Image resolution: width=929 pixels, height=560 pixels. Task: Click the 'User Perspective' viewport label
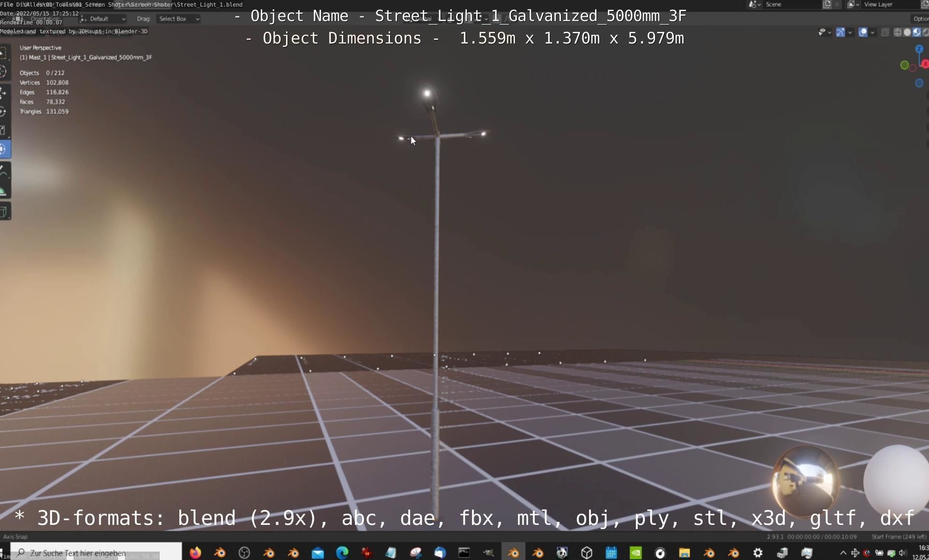tap(40, 48)
